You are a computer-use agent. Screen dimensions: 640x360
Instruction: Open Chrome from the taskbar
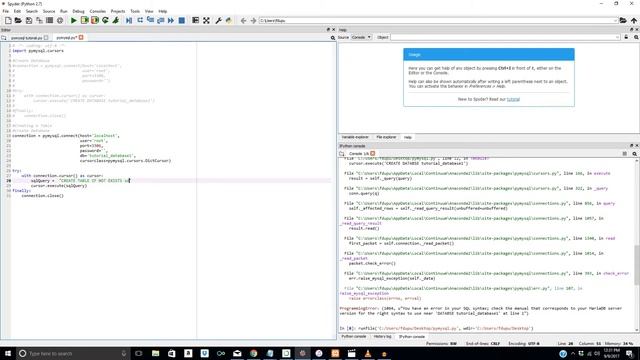coord(253,353)
